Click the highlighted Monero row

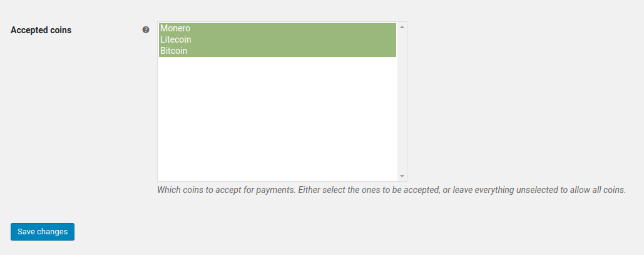(278, 28)
